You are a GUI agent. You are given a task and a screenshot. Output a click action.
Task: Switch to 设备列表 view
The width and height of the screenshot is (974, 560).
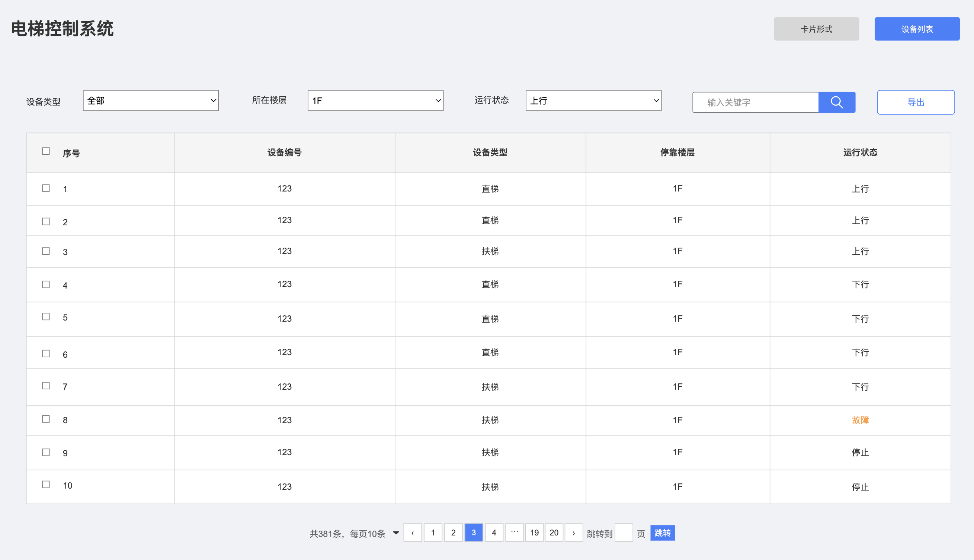(x=917, y=29)
